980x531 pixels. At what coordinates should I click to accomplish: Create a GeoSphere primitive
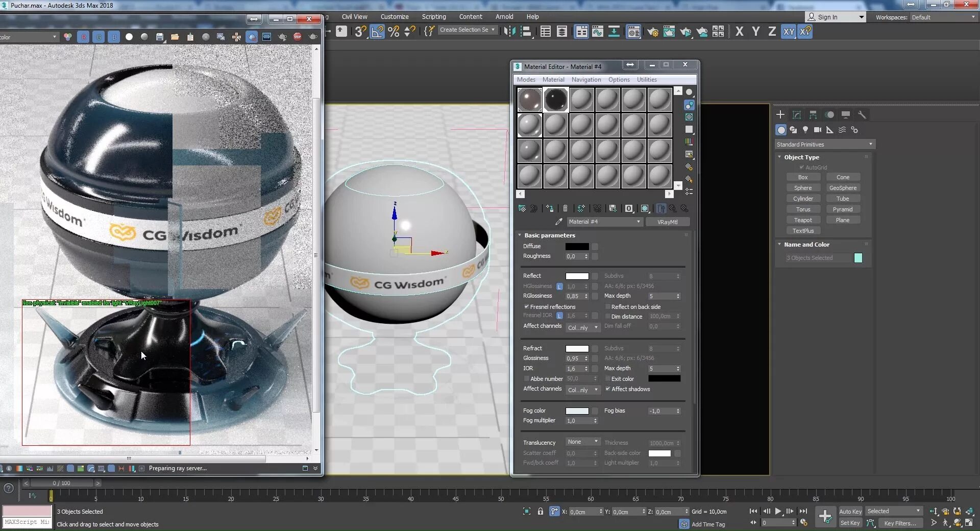pos(843,188)
